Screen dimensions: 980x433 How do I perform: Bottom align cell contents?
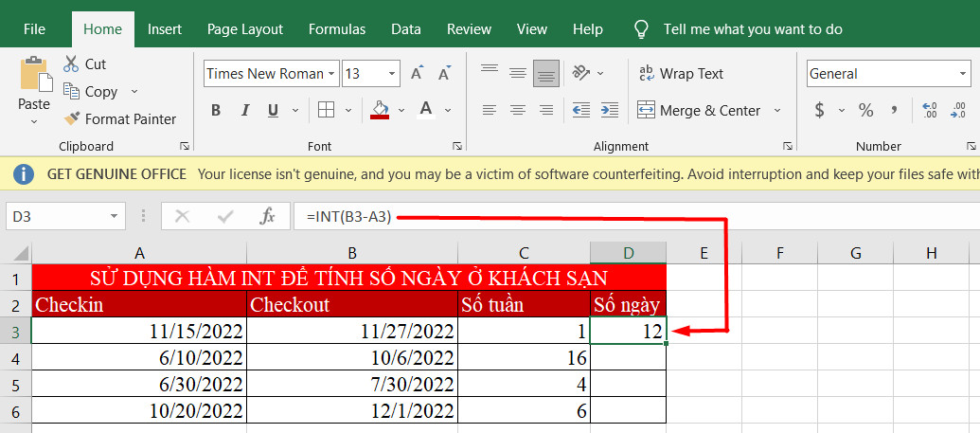(x=546, y=75)
